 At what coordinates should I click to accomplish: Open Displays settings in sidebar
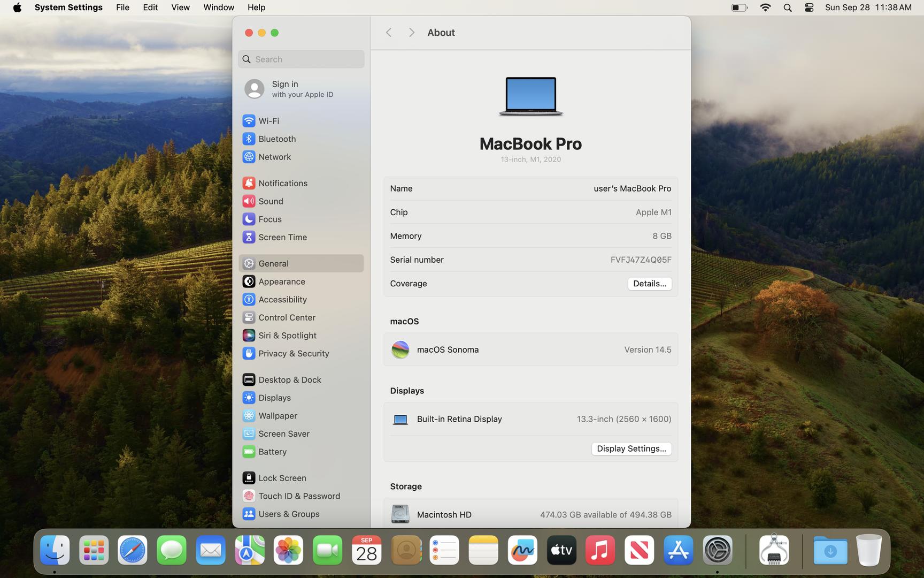click(x=301, y=398)
